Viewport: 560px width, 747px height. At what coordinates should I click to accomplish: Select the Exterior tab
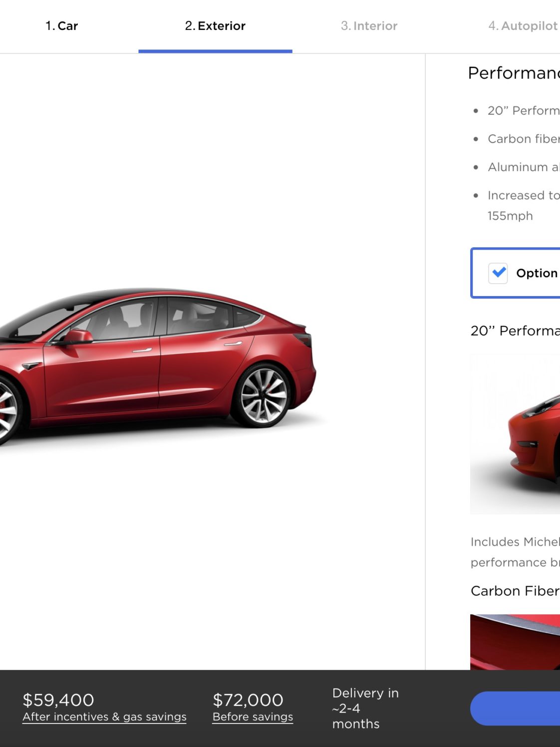click(x=215, y=26)
